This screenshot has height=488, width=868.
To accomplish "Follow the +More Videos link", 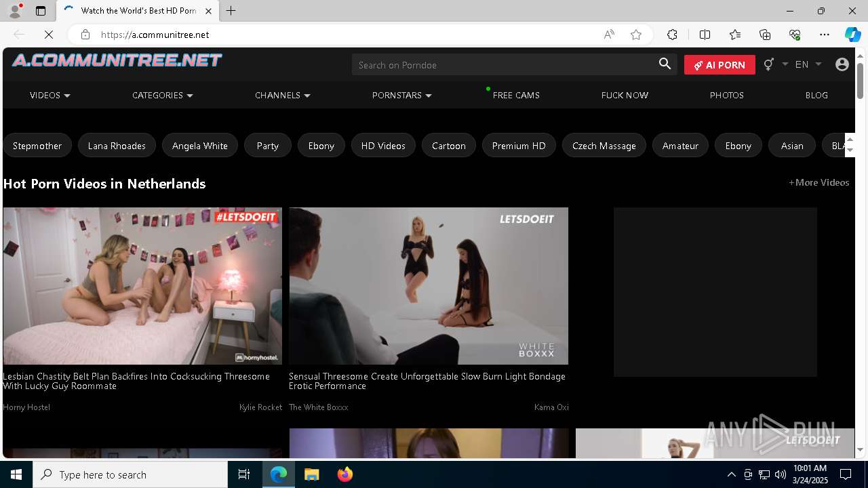I will [818, 182].
